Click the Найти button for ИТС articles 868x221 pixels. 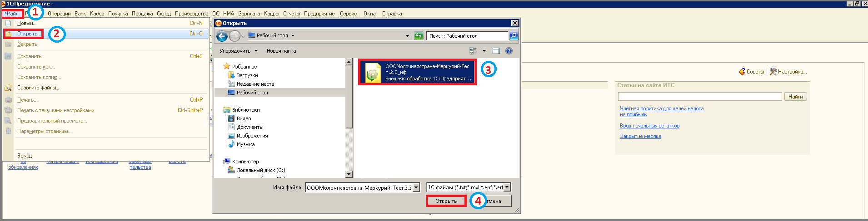[x=795, y=97]
